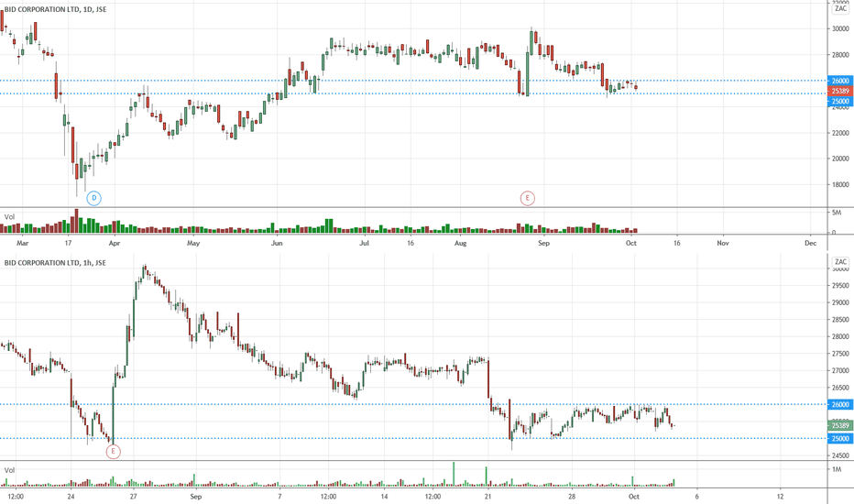Click the 18000 level on daily price axis
The image size is (854, 504).
pos(840,185)
